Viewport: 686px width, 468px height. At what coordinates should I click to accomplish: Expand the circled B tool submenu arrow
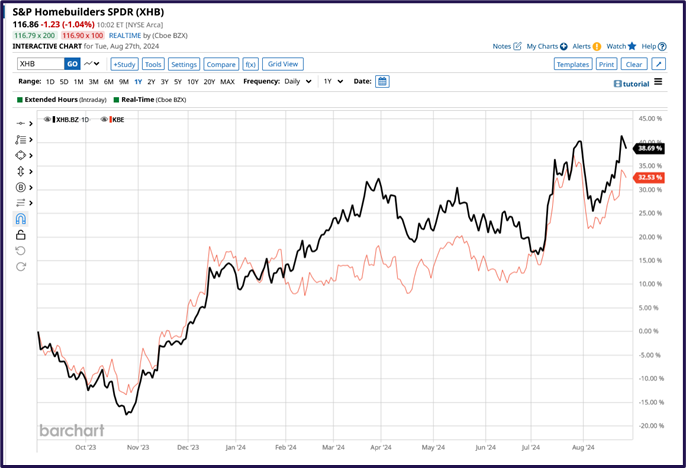pyautogui.click(x=31, y=188)
